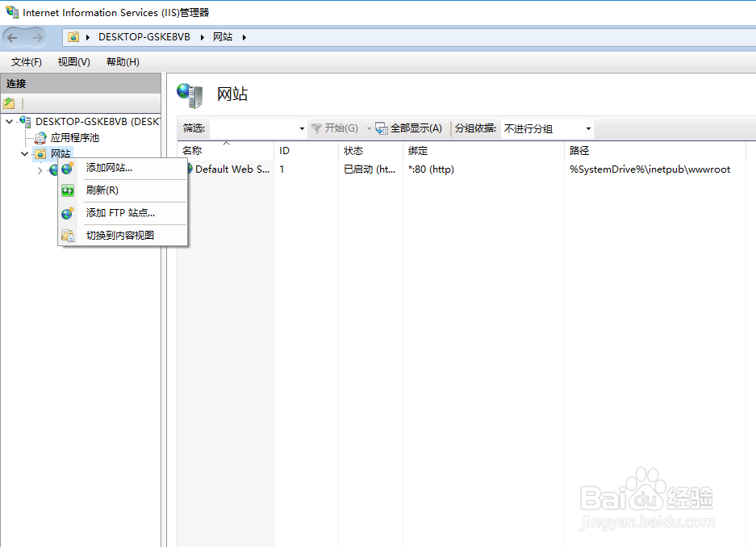The height and width of the screenshot is (548, 756).
Task: Click the 应用程序池 application pools icon
Action: click(x=40, y=138)
